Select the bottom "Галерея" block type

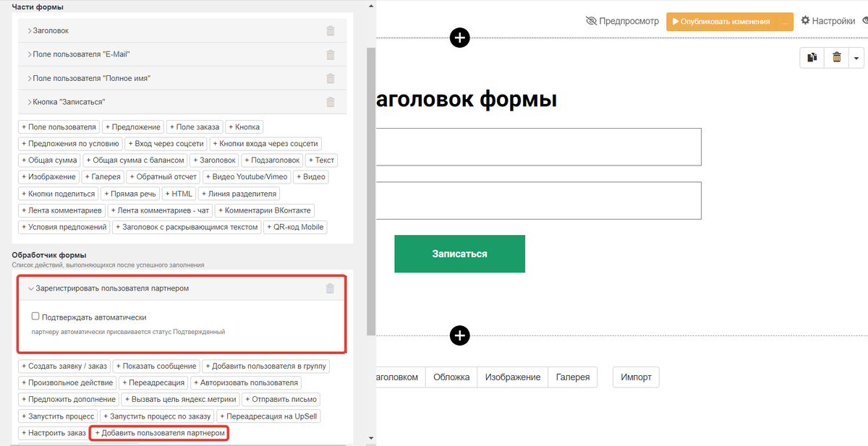pos(573,377)
